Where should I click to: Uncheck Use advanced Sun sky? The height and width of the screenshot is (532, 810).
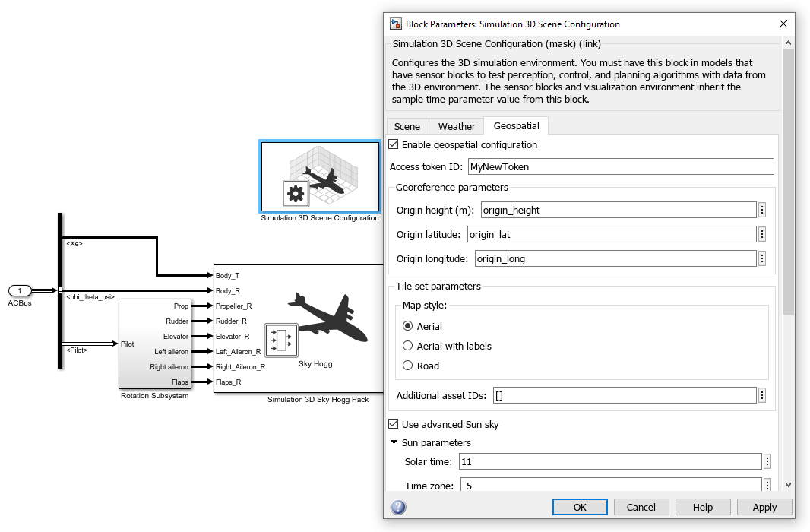(393, 424)
